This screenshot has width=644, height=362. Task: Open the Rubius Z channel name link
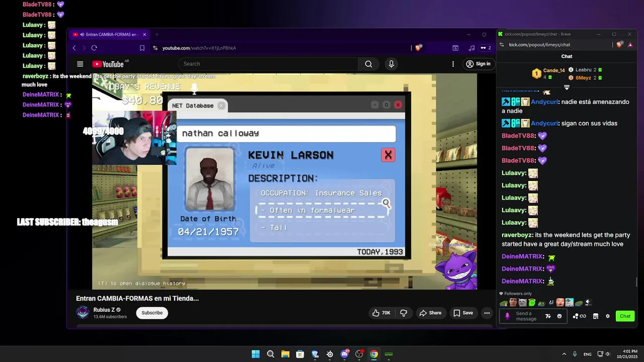coord(104,310)
